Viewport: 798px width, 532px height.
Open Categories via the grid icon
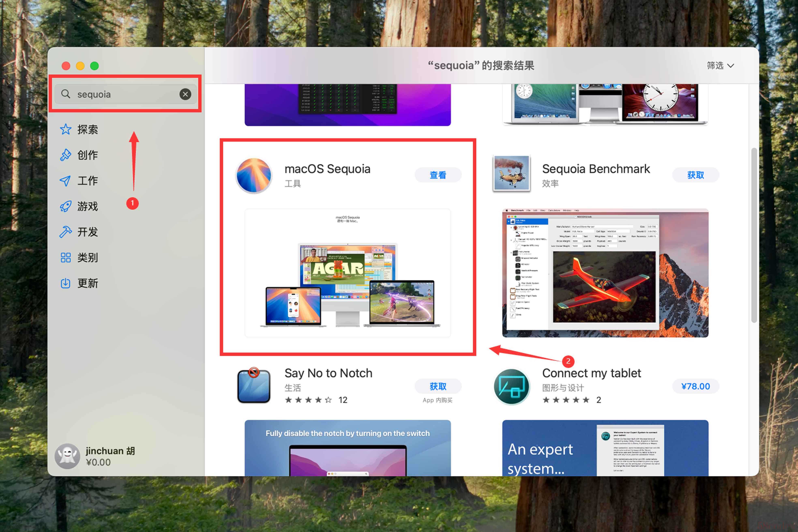(65, 257)
